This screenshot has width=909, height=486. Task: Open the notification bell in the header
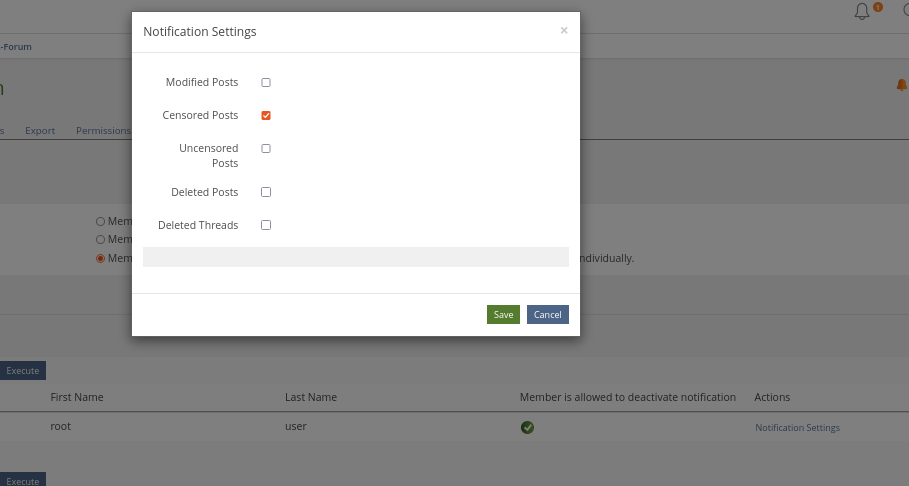862,11
